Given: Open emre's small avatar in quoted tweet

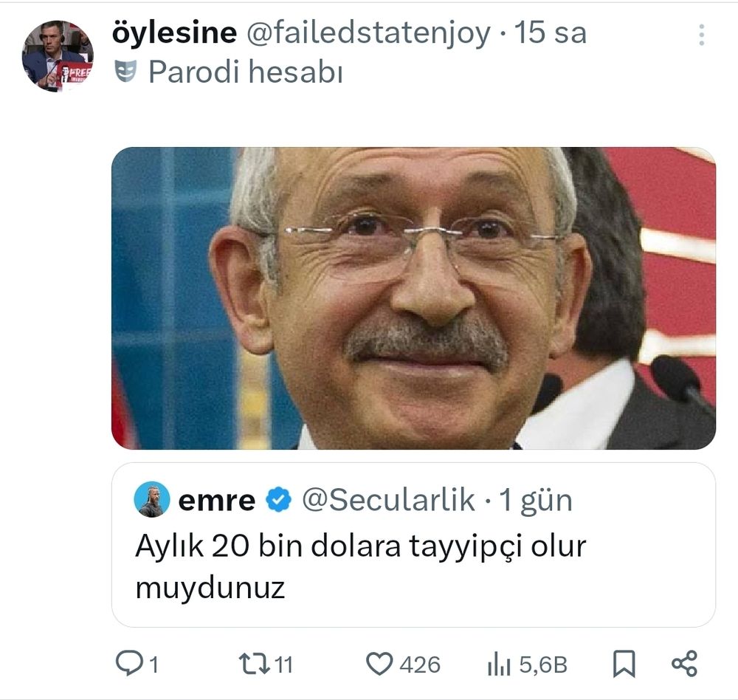Looking at the screenshot, I should pyautogui.click(x=151, y=499).
